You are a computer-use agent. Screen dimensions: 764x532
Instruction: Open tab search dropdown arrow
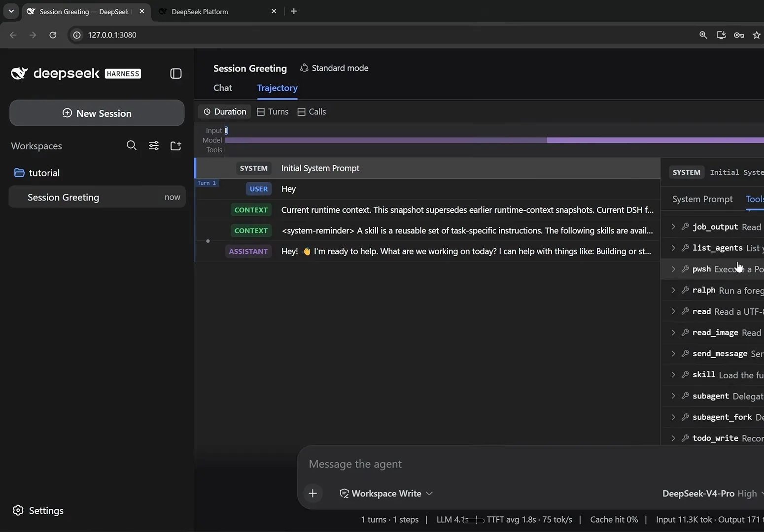click(x=11, y=11)
